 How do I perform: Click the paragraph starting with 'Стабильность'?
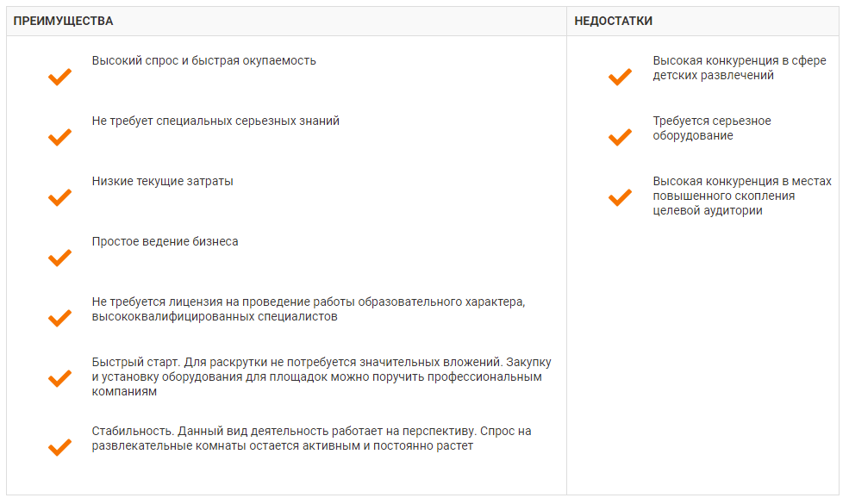point(317,439)
